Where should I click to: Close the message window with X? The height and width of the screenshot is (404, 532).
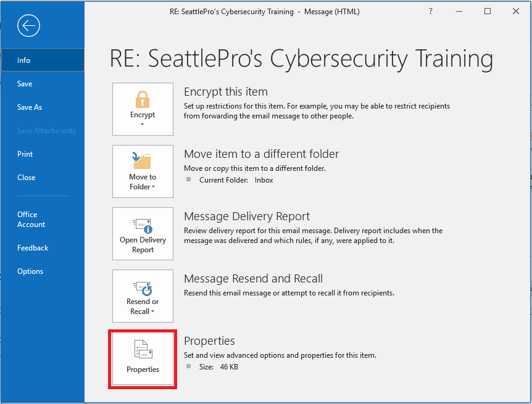click(x=516, y=12)
